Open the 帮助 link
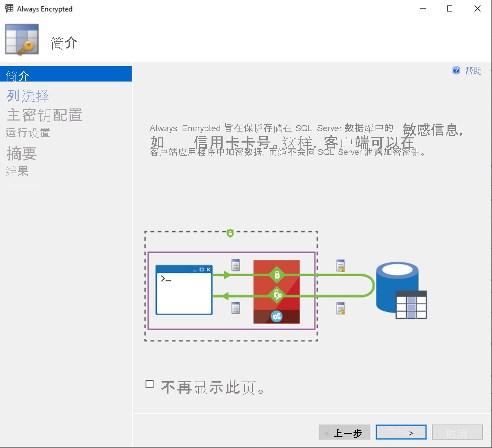 click(473, 71)
